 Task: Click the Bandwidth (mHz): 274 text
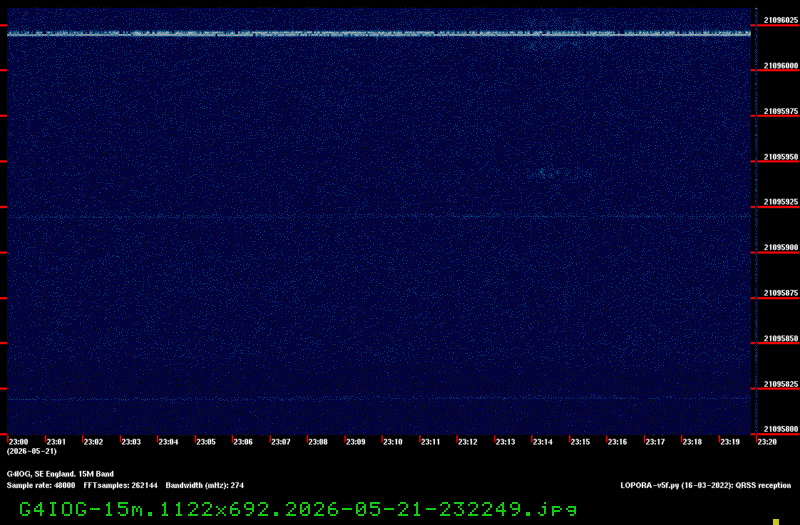(x=205, y=485)
